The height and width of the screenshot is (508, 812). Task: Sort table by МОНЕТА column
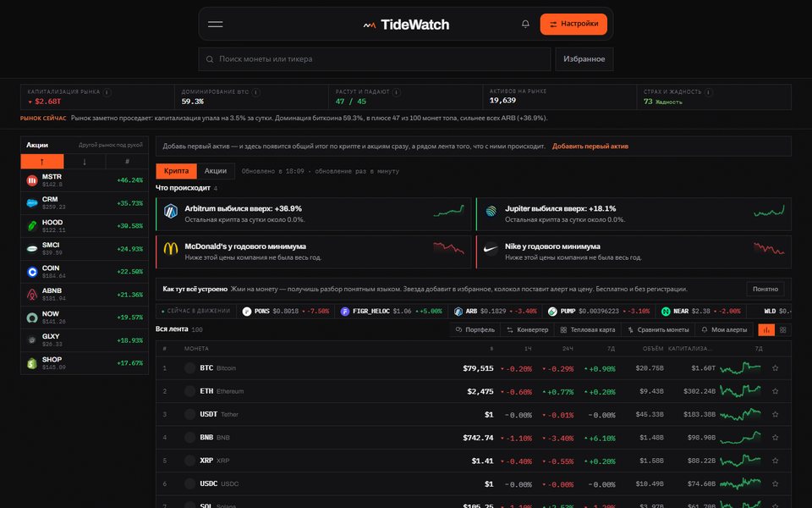click(196, 349)
